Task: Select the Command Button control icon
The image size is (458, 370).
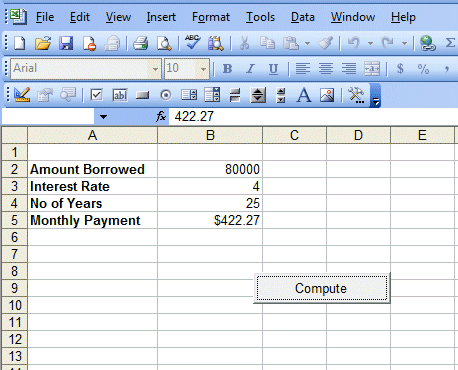Action: click(143, 96)
